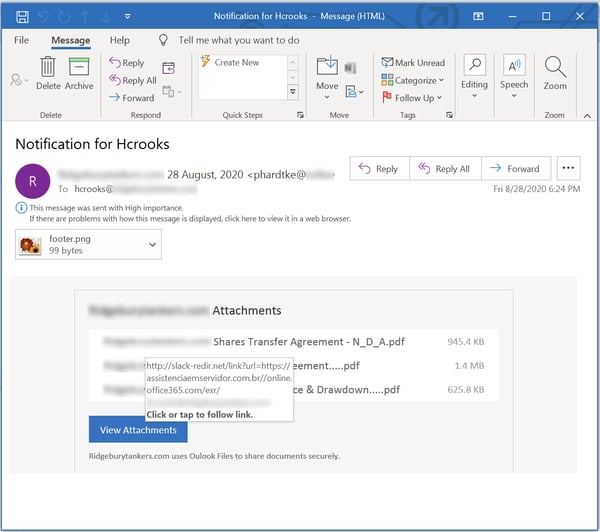Expand the Quick Steps gallery
This screenshot has height=532, width=600.
click(x=293, y=92)
